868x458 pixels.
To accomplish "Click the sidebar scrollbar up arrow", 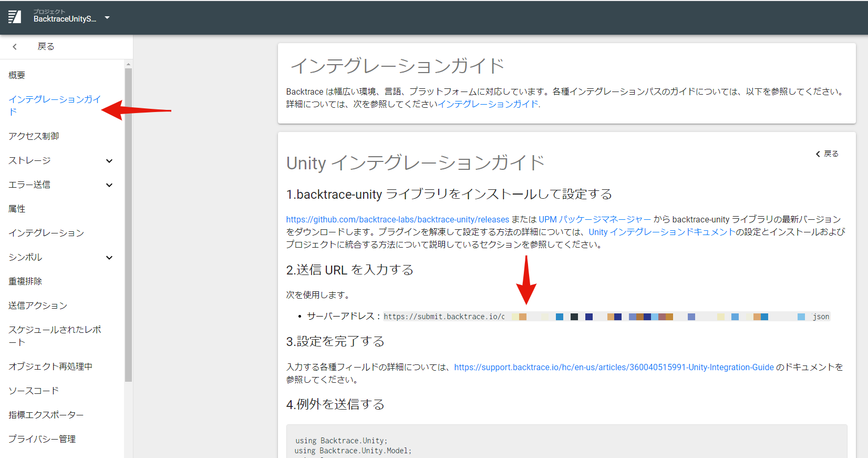I will tap(128, 64).
